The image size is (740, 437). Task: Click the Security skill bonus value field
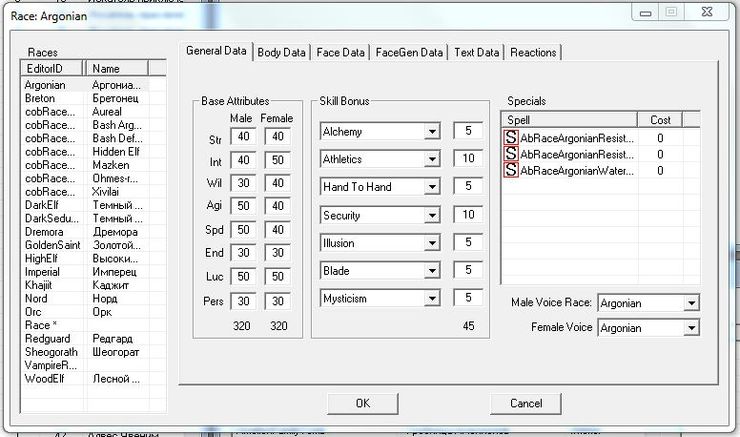tap(466, 215)
